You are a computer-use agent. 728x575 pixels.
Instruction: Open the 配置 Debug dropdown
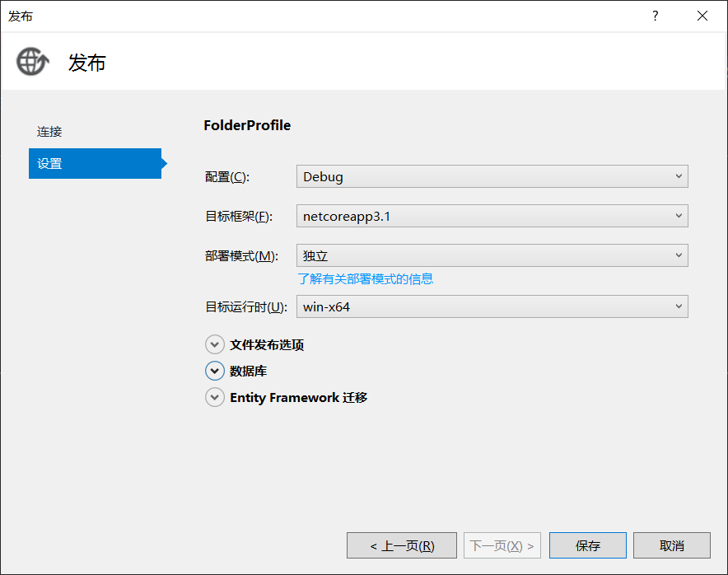(x=492, y=176)
